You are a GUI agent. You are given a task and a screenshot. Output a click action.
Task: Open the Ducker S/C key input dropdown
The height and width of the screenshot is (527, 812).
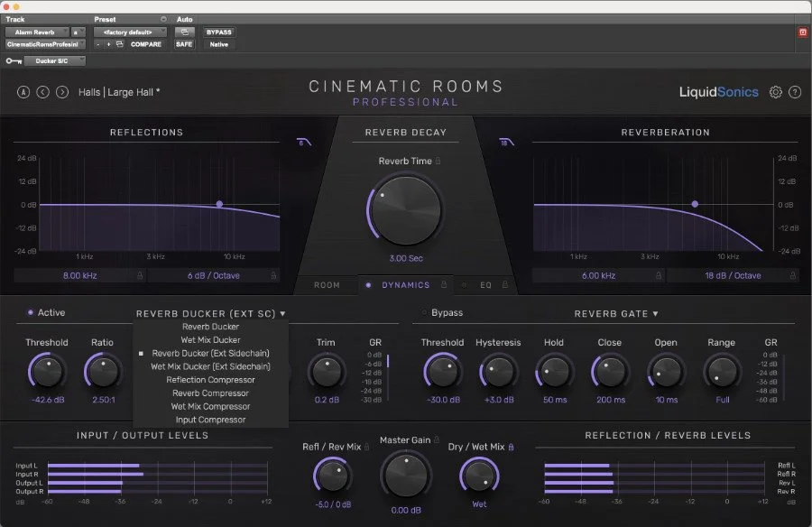tap(55, 61)
